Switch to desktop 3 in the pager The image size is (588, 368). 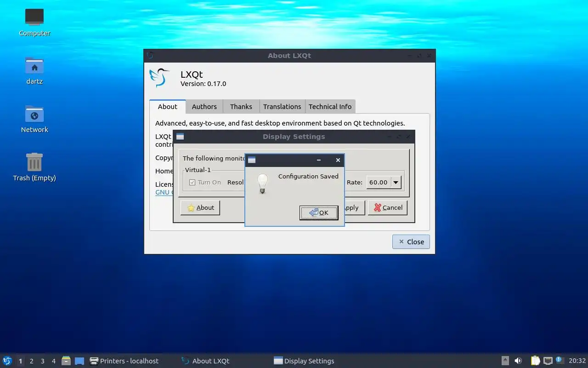tap(43, 361)
